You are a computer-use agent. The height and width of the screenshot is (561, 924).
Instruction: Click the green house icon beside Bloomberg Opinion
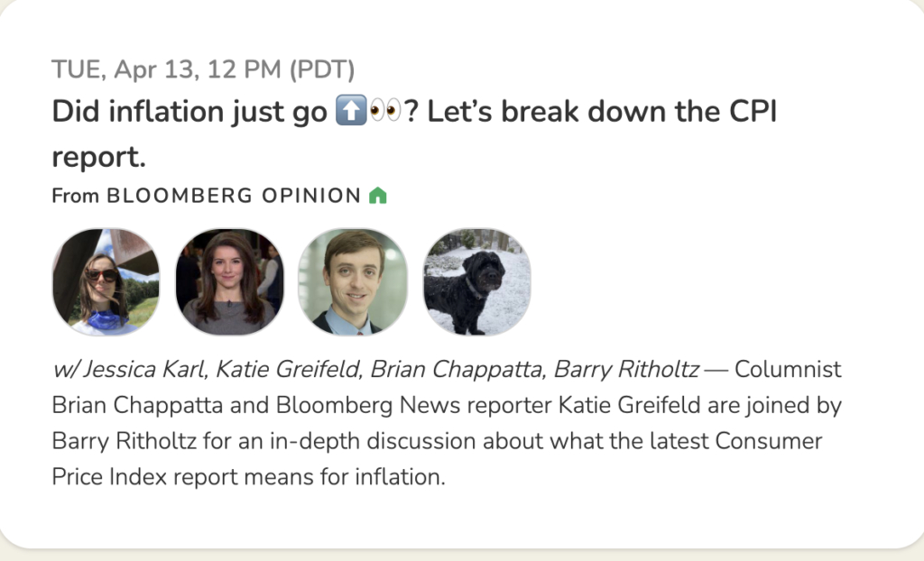pyautogui.click(x=378, y=195)
